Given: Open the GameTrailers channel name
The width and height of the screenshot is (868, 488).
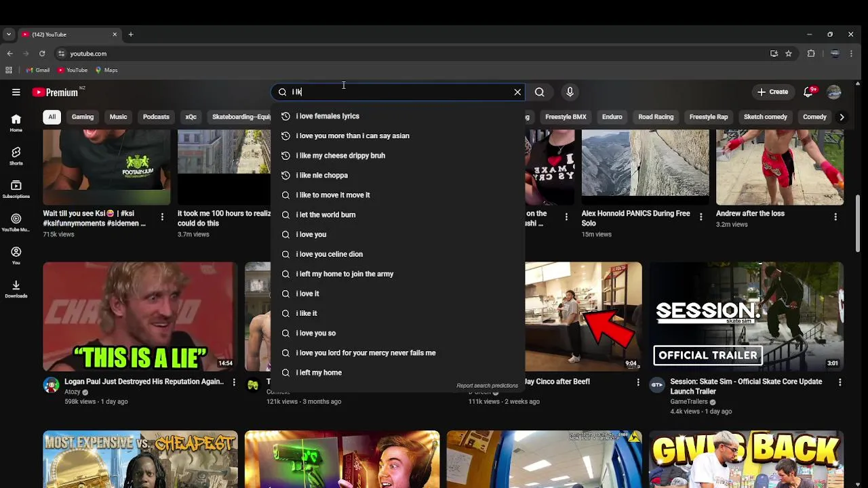Looking at the screenshot, I should click(689, 401).
